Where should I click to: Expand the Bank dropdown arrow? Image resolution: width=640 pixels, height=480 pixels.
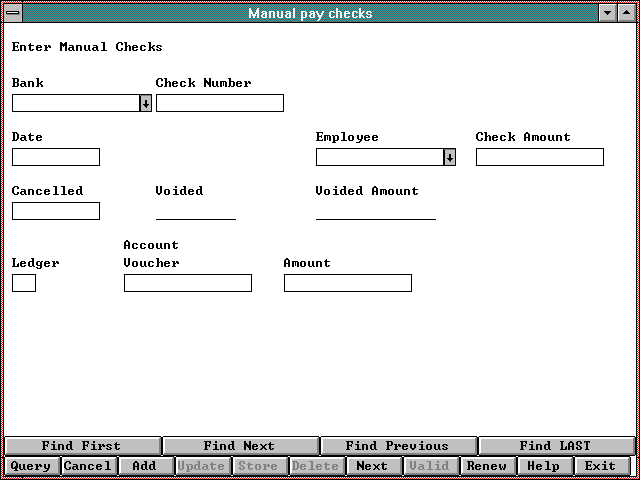click(x=145, y=103)
